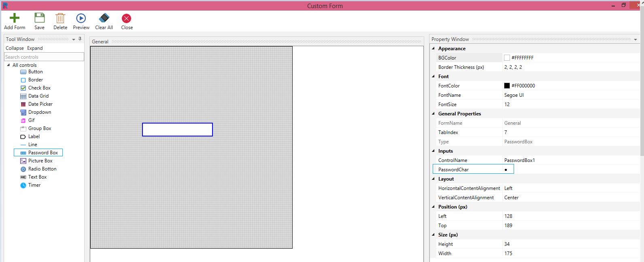The width and height of the screenshot is (644, 262).
Task: Click the Delete trash can icon
Action: [x=60, y=18]
